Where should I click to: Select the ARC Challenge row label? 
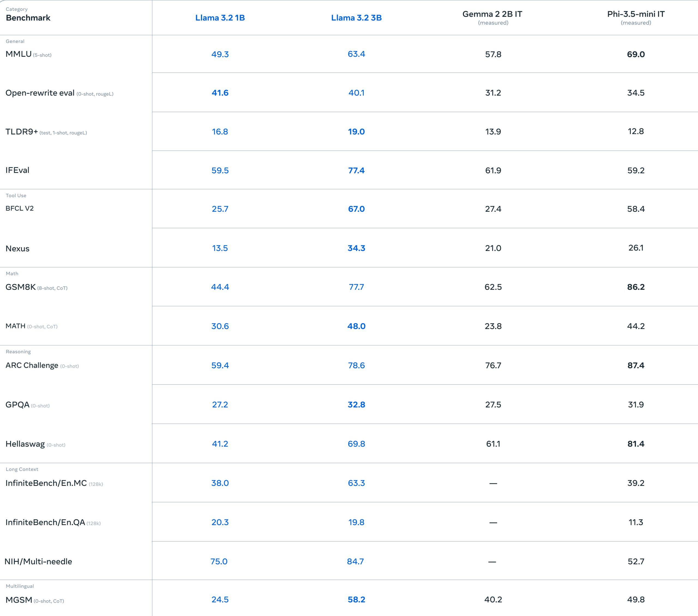pyautogui.click(x=42, y=365)
